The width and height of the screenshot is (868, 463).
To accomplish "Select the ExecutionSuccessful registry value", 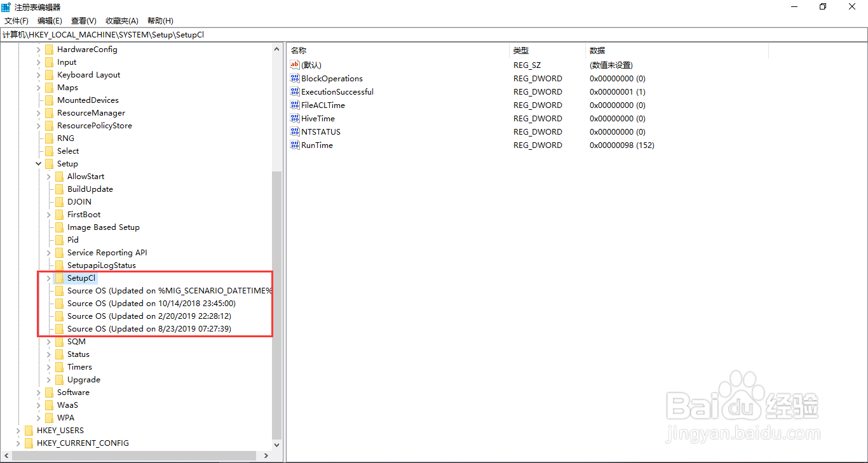I will [337, 91].
